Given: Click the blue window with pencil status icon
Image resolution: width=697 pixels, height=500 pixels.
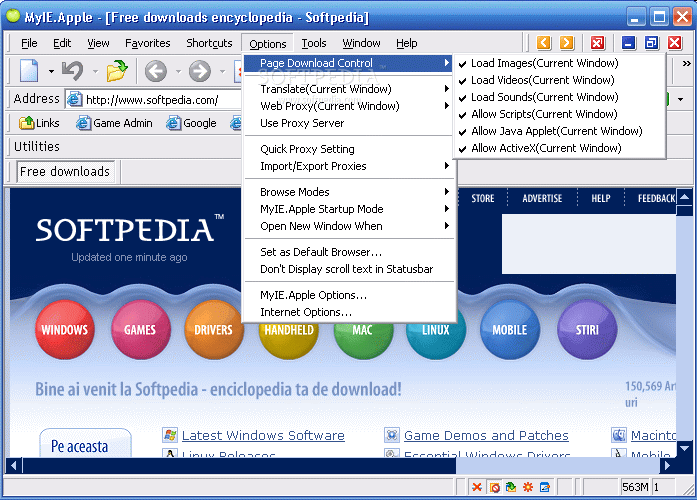Looking at the screenshot, I should (545, 487).
